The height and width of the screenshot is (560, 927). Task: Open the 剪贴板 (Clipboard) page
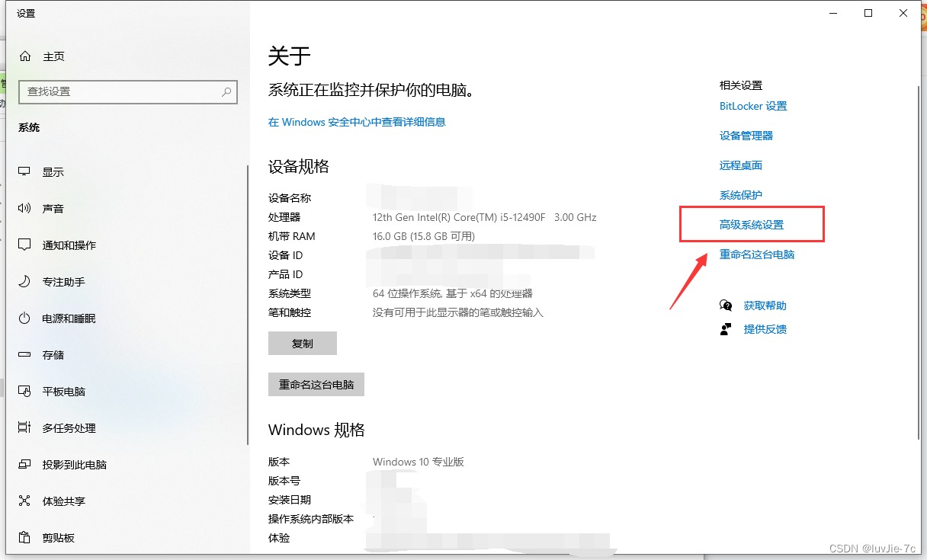(61, 537)
